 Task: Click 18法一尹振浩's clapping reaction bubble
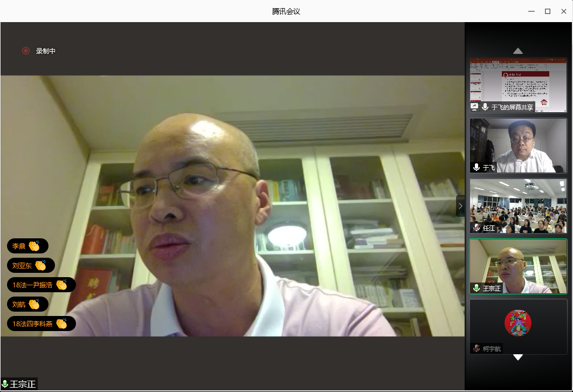coord(41,285)
